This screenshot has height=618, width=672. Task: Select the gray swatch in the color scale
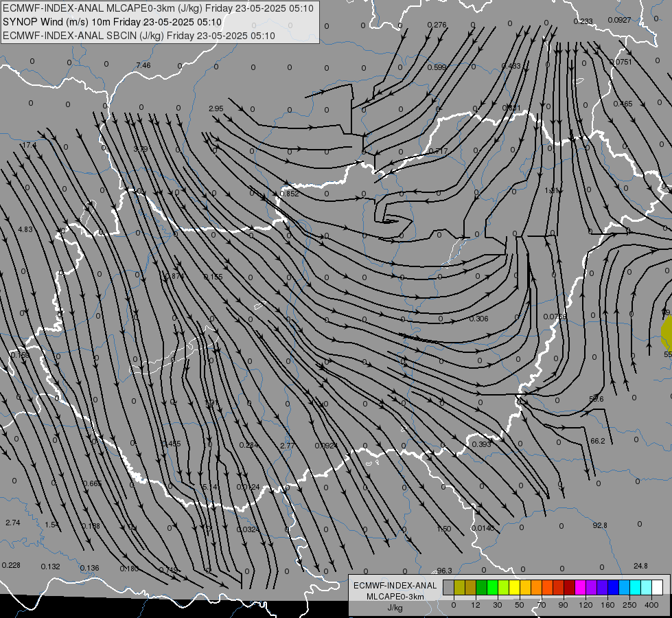click(448, 587)
